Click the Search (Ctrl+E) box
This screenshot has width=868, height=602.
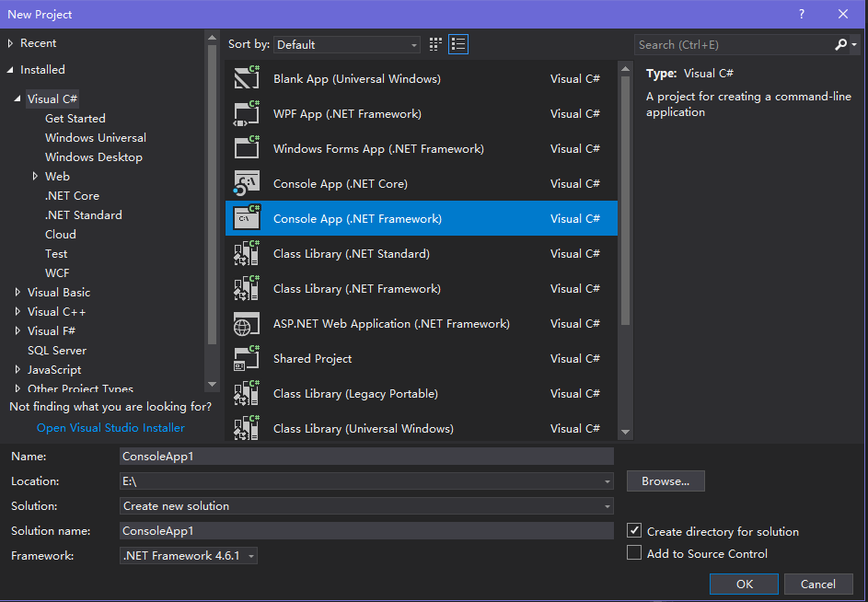coord(734,45)
